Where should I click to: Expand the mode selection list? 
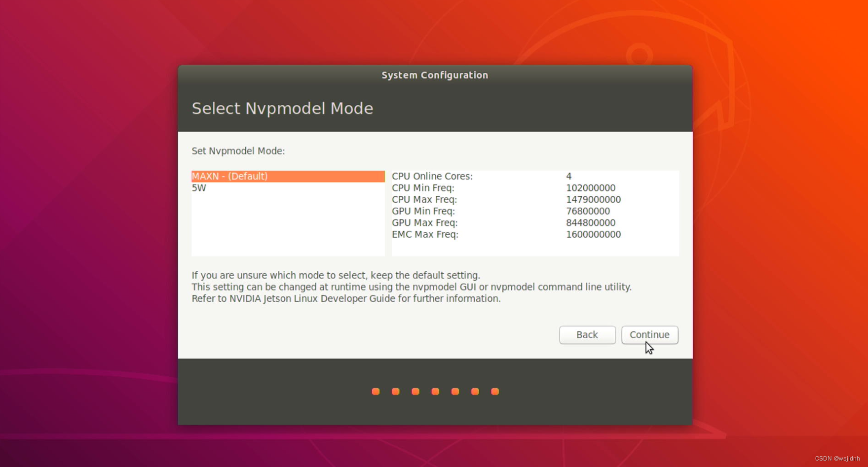[288, 213]
